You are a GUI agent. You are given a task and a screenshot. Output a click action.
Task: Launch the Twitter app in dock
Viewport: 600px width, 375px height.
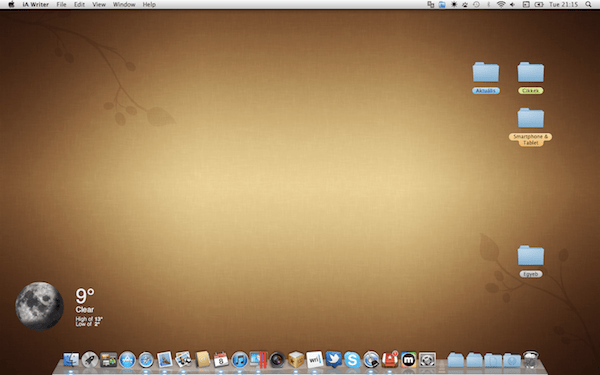coord(333,360)
